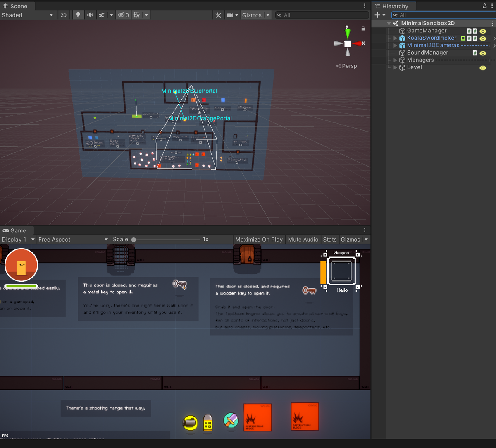Switch Persp projection mode label

346,66
